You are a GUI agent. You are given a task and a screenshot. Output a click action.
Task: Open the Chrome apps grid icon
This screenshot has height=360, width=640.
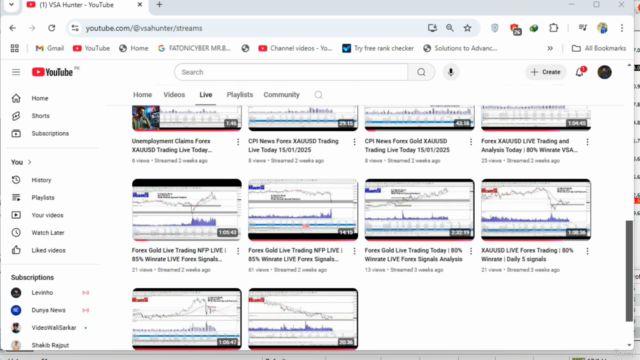(15, 48)
